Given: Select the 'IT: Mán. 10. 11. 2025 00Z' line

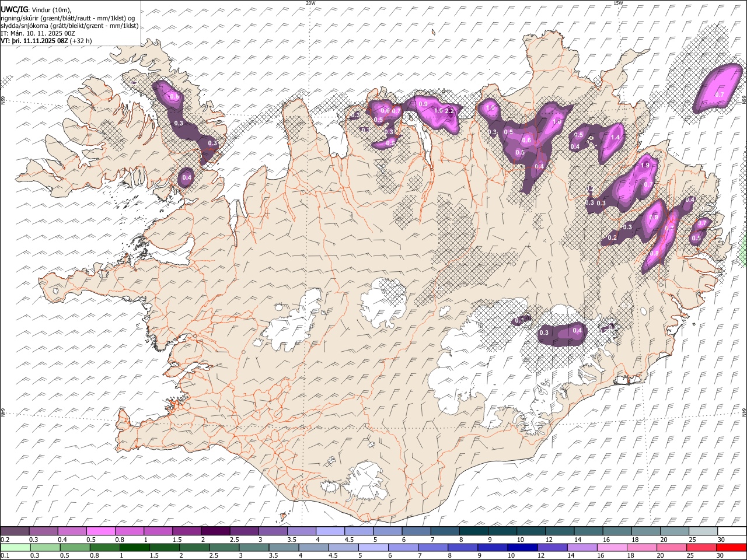Looking at the screenshot, I should coord(38,33).
